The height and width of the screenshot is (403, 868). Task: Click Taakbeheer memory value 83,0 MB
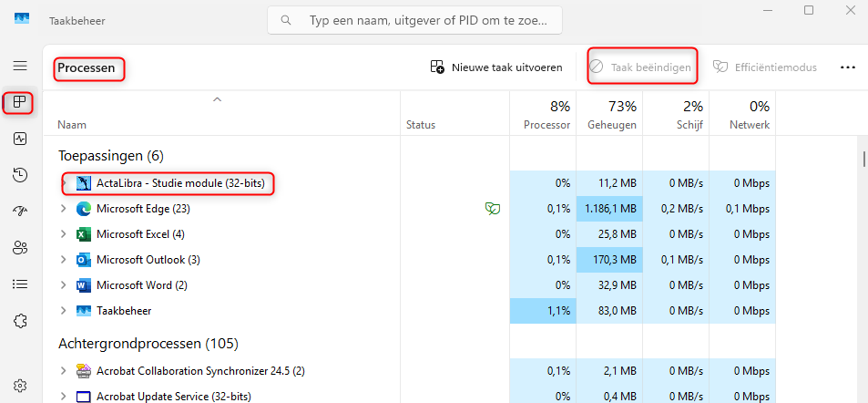coord(609,311)
